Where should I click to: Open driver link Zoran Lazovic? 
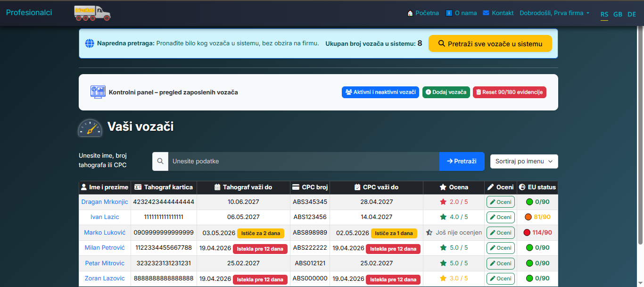click(105, 279)
